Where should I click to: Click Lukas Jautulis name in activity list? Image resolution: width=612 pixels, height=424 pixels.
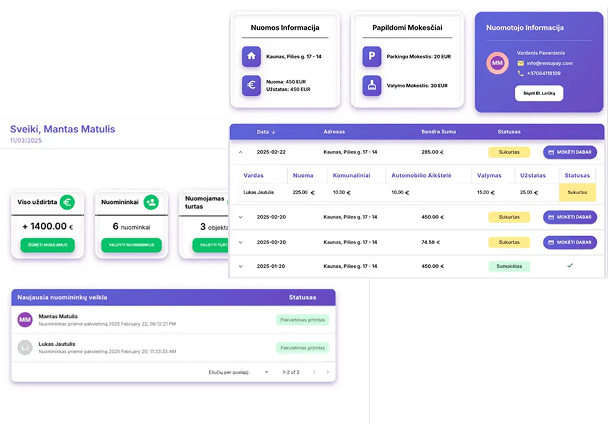point(57,344)
